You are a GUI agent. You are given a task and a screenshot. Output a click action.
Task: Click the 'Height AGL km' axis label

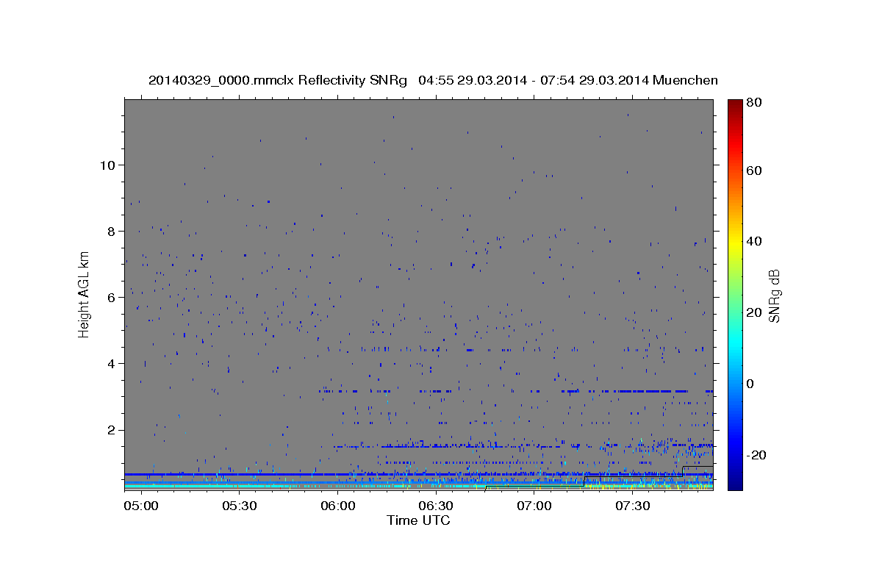click(x=85, y=294)
